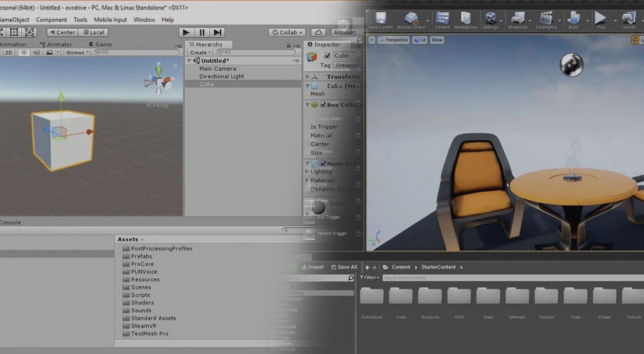Screen dimensions: 644x354
Task: Toggle the Hierarchy panel lock icon
Action: [x=289, y=45]
